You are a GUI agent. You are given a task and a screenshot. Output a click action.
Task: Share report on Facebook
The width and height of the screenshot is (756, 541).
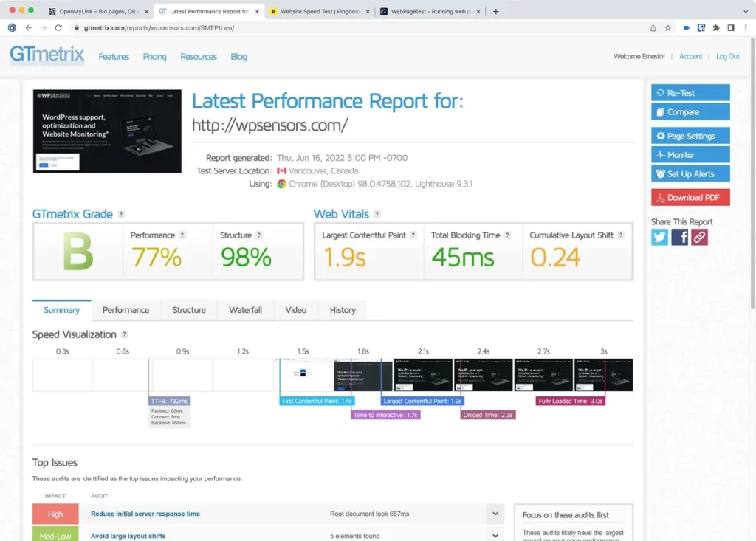(679, 237)
